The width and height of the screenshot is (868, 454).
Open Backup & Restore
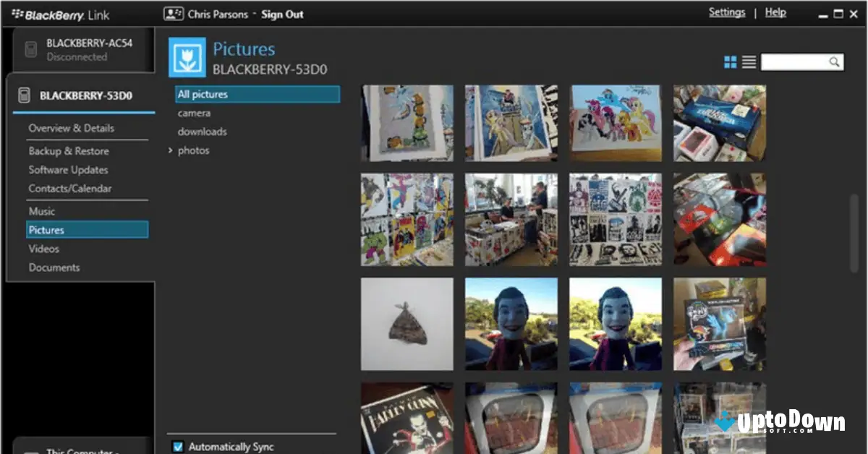[69, 150]
